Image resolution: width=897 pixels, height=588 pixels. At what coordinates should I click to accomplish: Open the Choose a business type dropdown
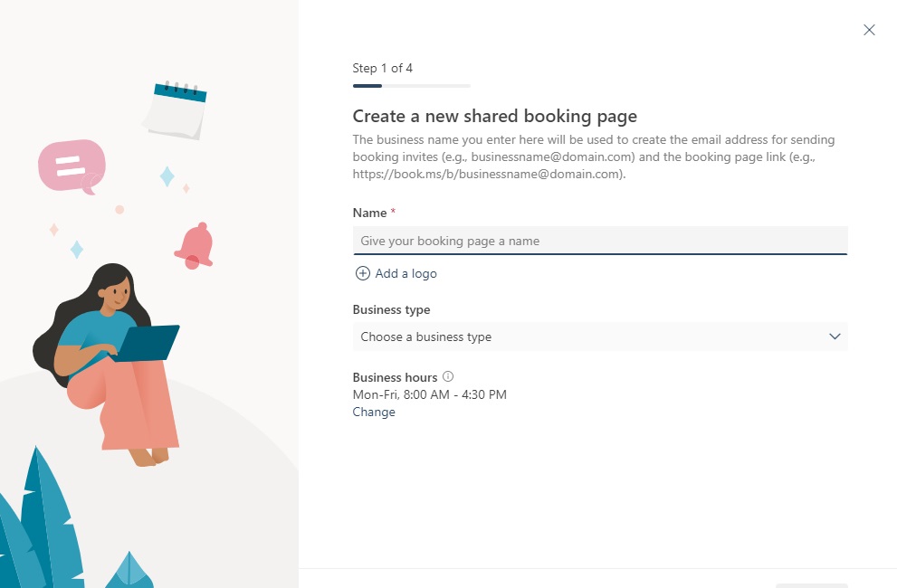pyautogui.click(x=600, y=337)
